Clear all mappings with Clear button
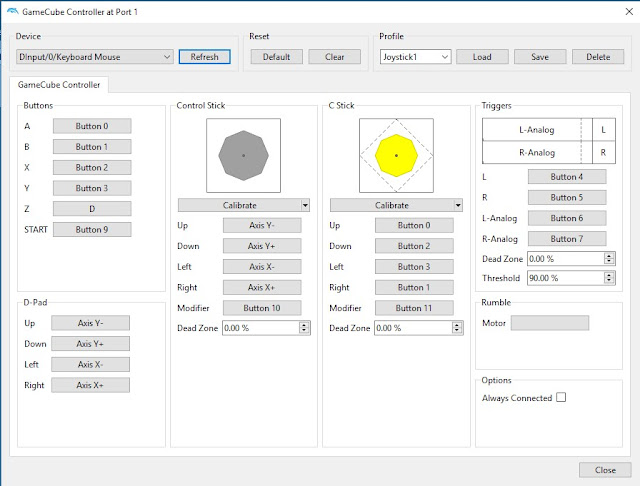 click(x=334, y=57)
